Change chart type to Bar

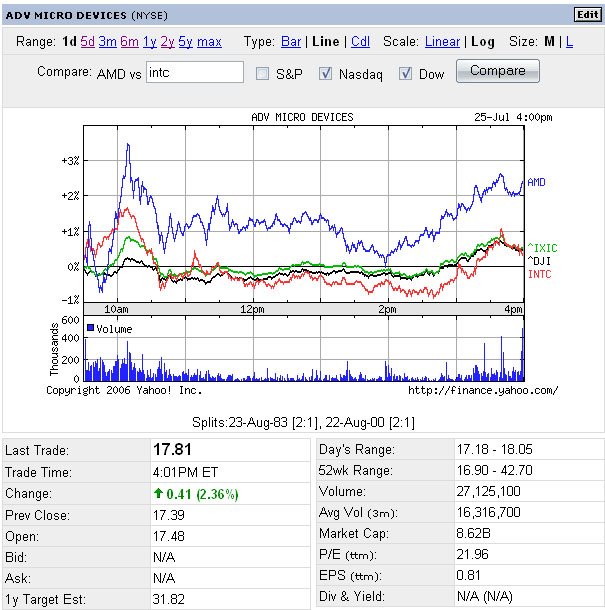click(x=291, y=42)
